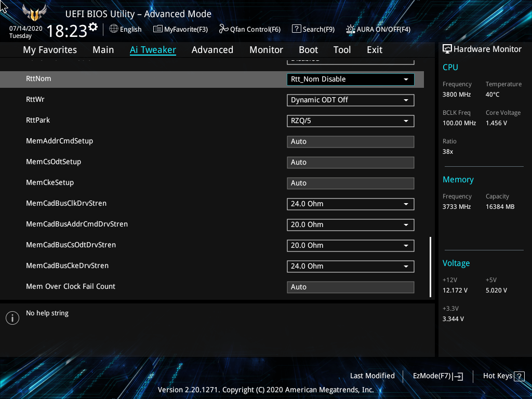Click the date 07/14/2020
Viewport: 532px width, 399px height.
tap(26, 29)
